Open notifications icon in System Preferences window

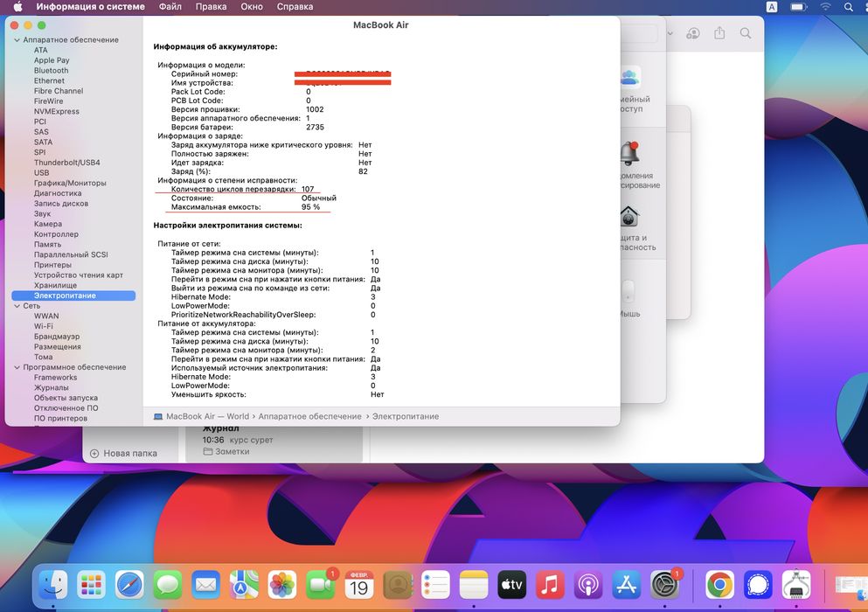[630, 153]
